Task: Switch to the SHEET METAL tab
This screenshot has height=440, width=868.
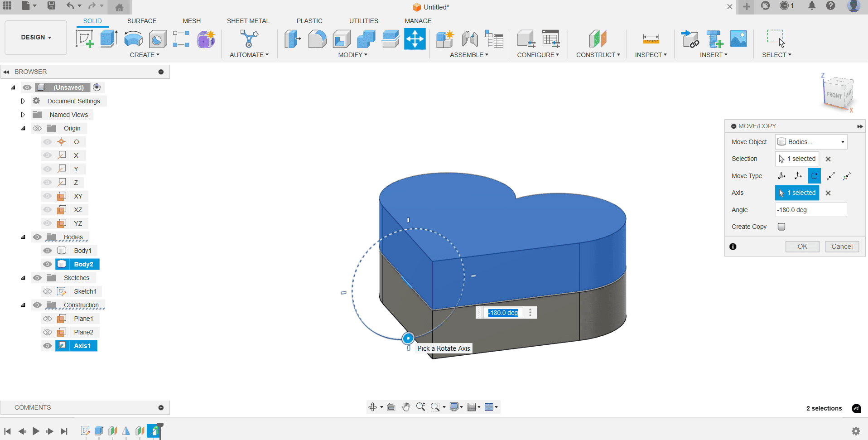Action: click(248, 21)
